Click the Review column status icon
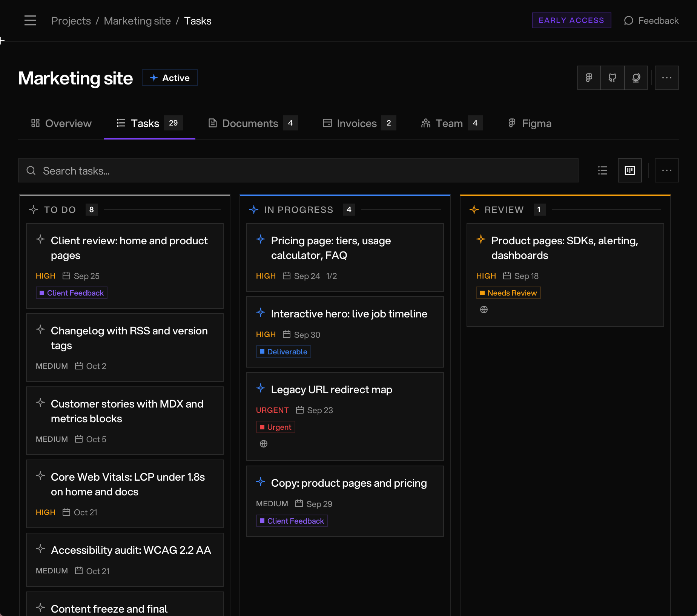Image resolution: width=697 pixels, height=616 pixels. click(x=474, y=210)
